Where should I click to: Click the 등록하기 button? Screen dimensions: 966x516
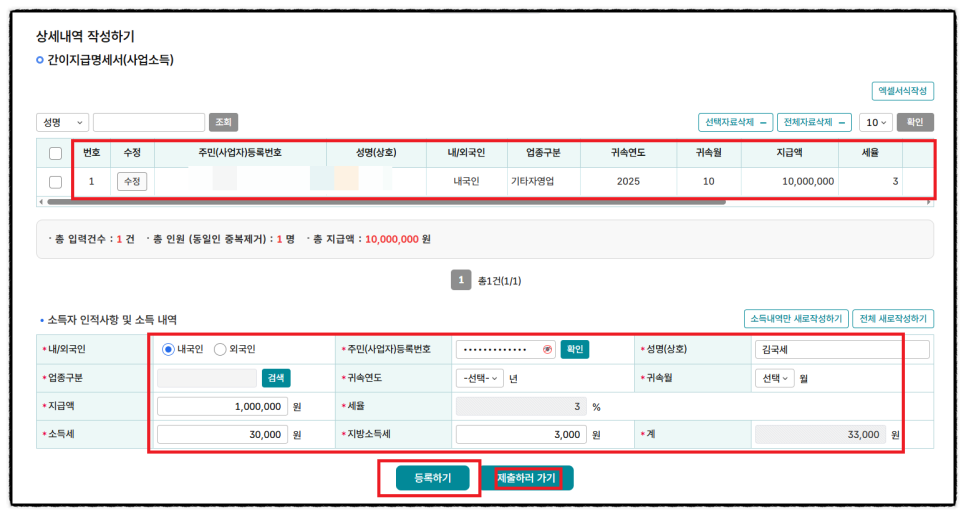[432, 478]
